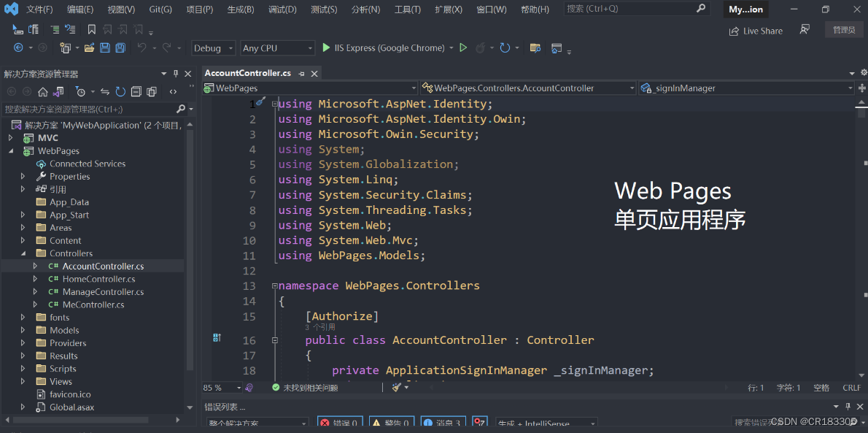Screen dimensions: 868x433
Task: Click the pending changes filter clock icon
Action: pos(80,91)
